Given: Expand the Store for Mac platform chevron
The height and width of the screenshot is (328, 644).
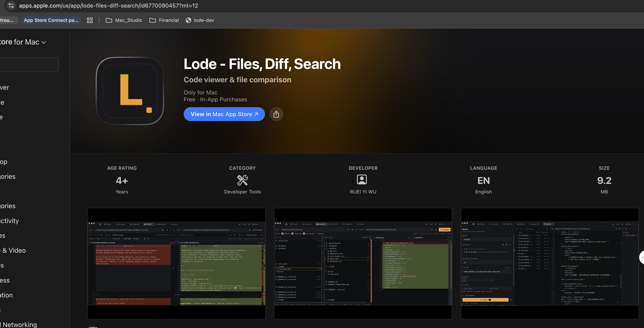Looking at the screenshot, I should click(44, 42).
